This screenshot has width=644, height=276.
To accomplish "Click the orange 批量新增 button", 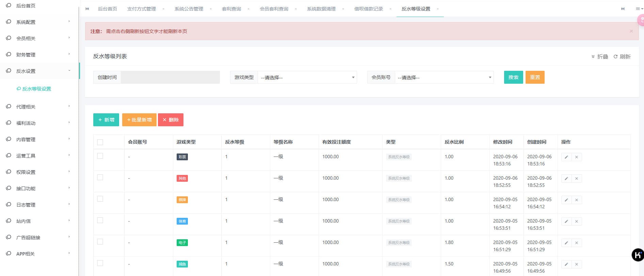I will coord(139,120).
